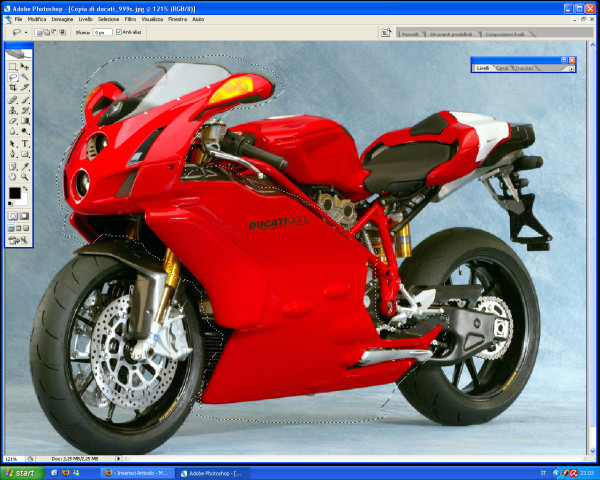
Task: Open the file browser icon in options bar
Action: coord(386,32)
